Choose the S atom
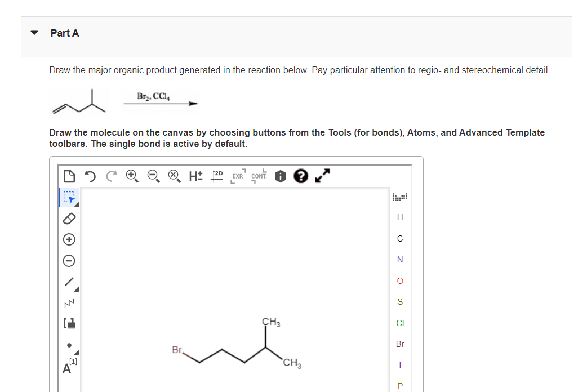 coord(400,302)
